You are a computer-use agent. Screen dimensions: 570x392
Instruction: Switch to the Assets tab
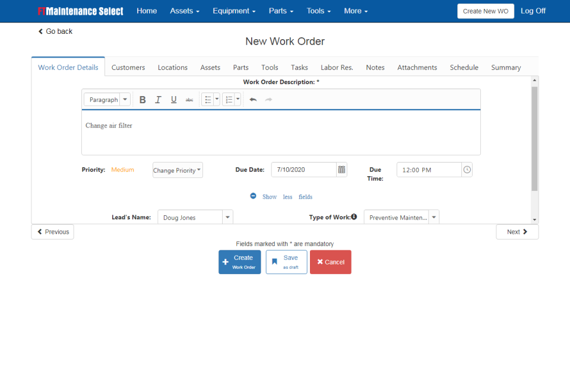pyautogui.click(x=210, y=68)
